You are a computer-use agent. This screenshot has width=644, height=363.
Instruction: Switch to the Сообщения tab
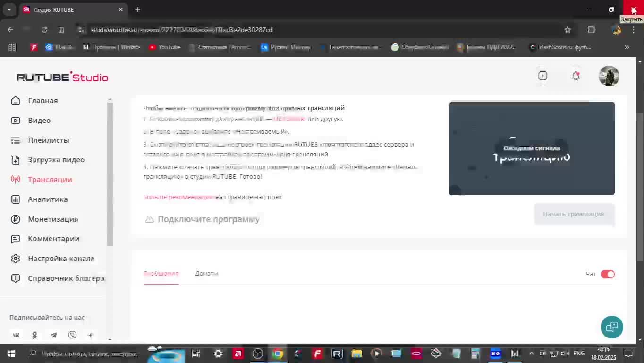(x=161, y=274)
